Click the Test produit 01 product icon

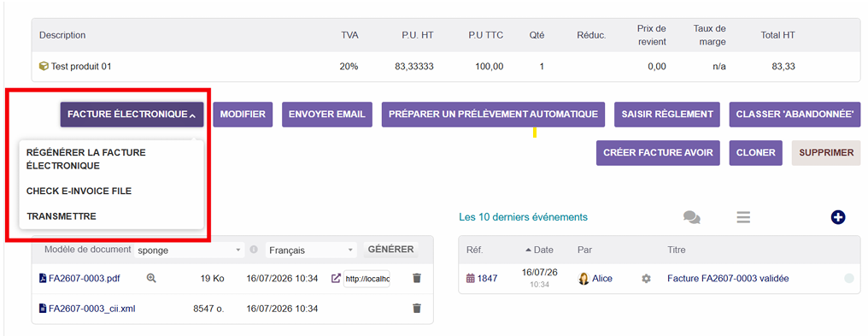[44, 67]
